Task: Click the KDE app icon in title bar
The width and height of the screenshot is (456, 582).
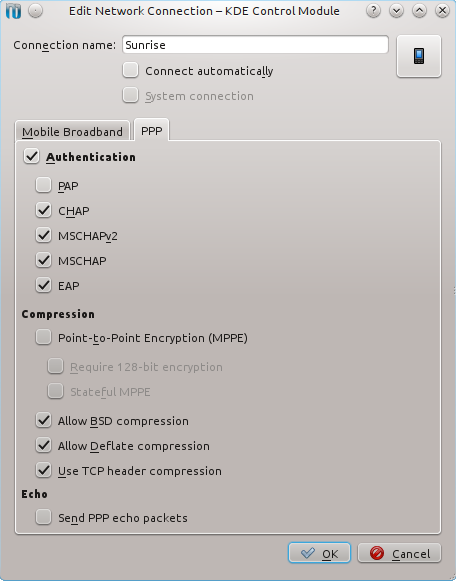Action: 13,11
